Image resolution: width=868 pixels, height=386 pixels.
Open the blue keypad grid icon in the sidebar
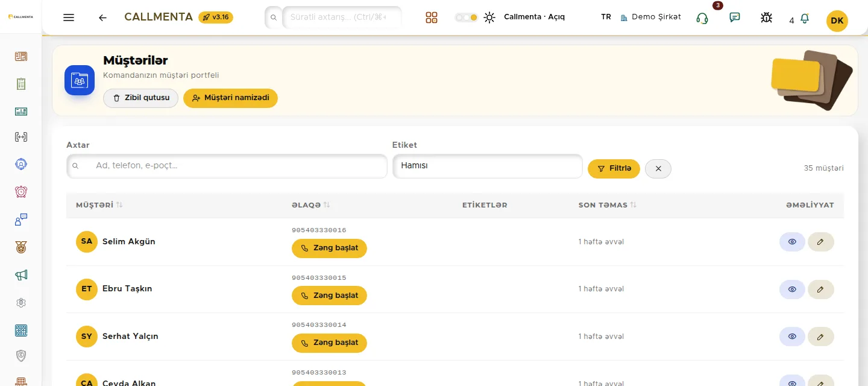click(x=21, y=331)
